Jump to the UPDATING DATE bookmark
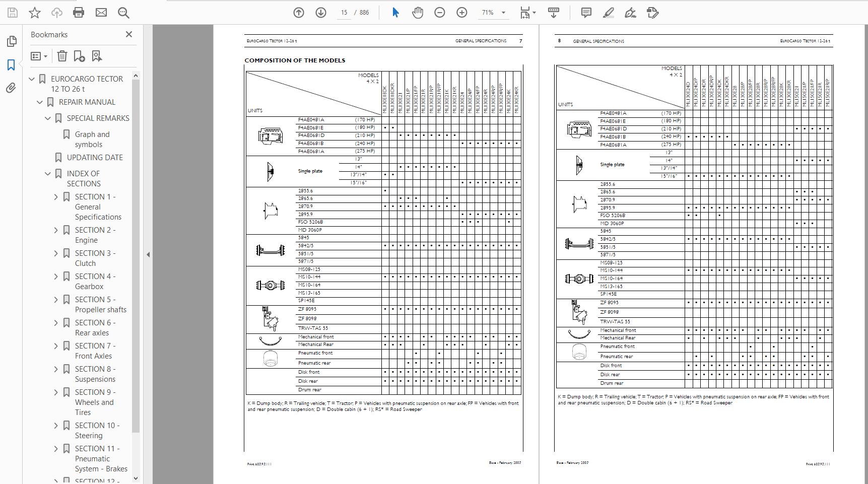Screen dimensions: 868x484 click(95, 158)
